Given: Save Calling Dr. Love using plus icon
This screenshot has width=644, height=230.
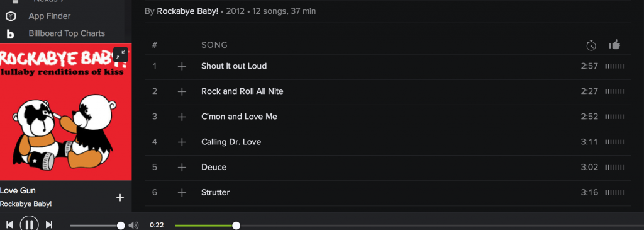Looking at the screenshot, I should 182,142.
